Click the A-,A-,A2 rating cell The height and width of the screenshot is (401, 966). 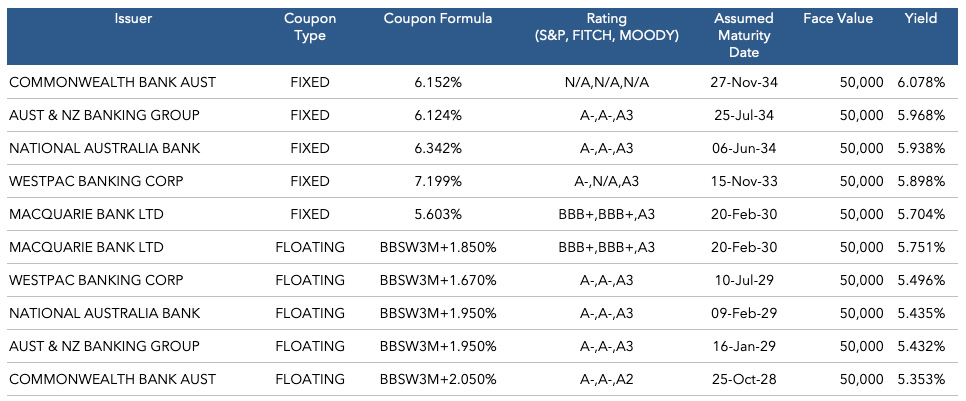607,379
